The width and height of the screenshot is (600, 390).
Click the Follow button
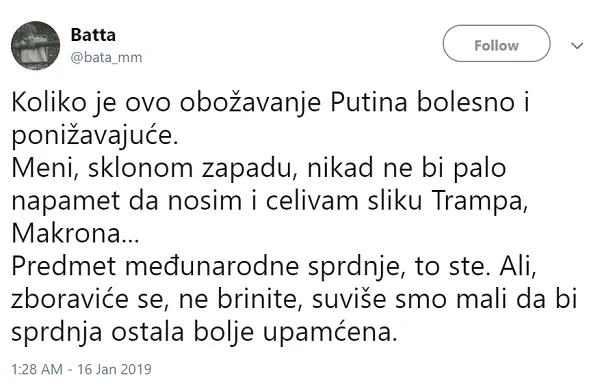coord(496,44)
